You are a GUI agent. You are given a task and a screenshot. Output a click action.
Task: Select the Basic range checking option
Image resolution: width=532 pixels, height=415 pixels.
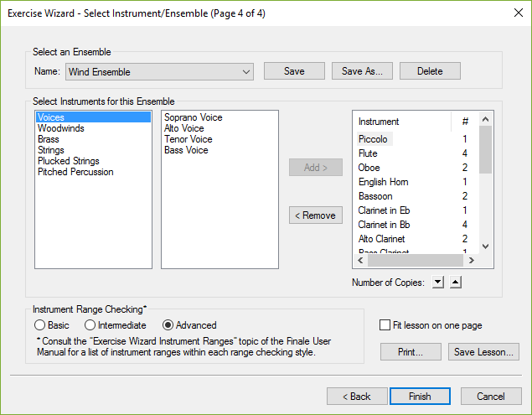[x=39, y=325]
